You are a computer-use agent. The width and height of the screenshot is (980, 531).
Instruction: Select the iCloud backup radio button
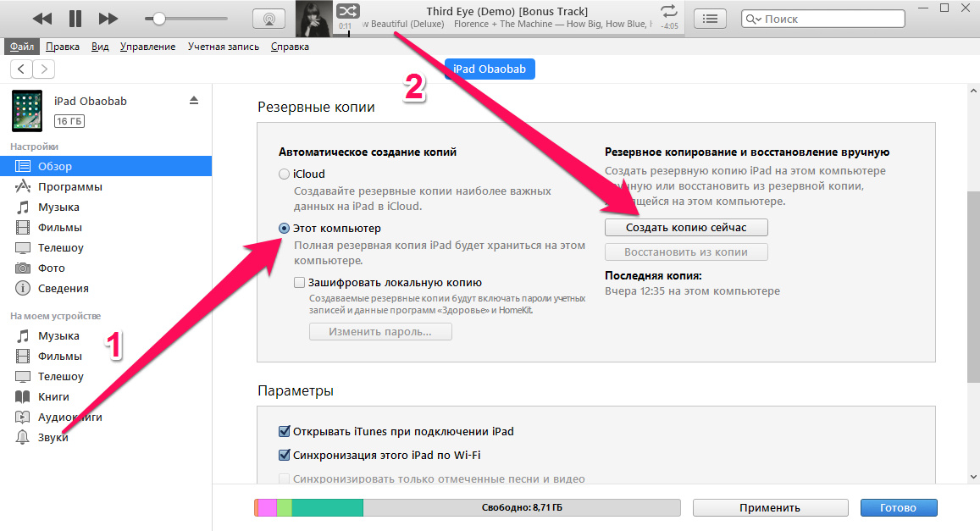pos(284,174)
